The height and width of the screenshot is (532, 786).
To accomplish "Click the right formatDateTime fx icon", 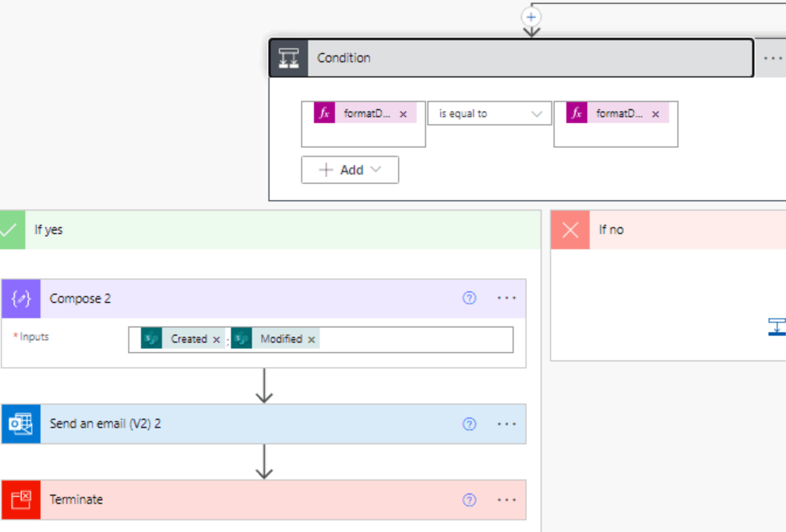I will [576, 113].
